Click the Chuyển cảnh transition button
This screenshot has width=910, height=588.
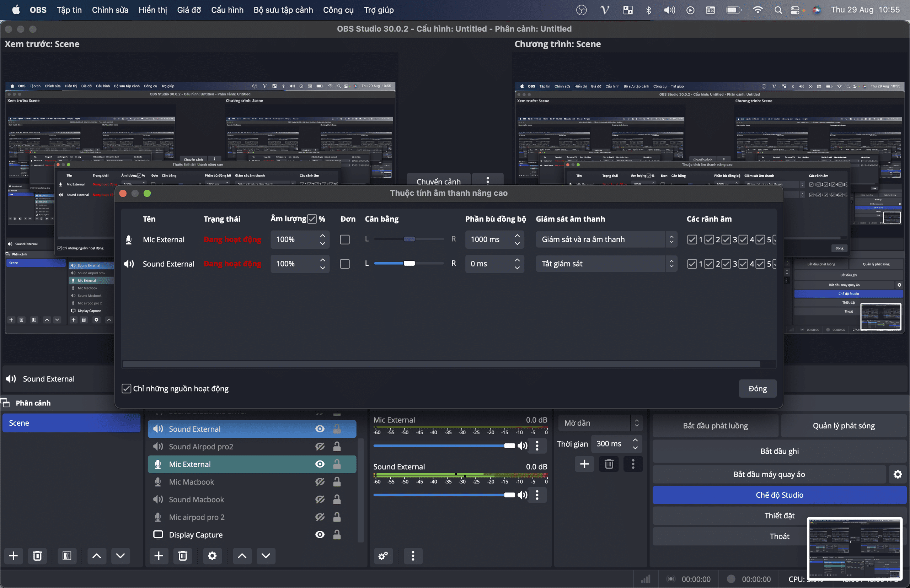point(439,180)
